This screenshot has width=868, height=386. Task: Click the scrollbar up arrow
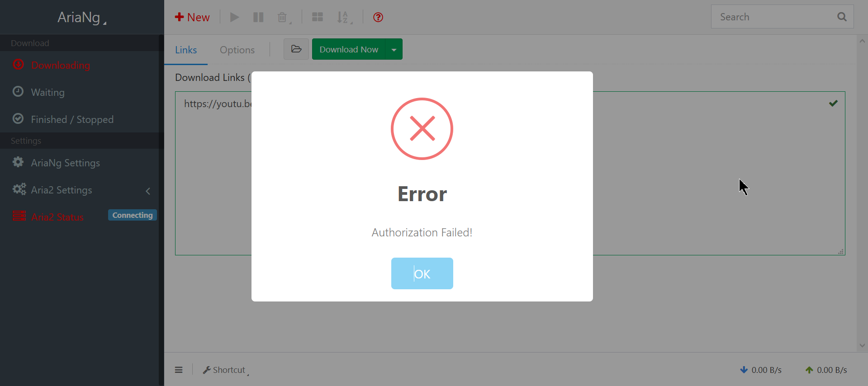(x=862, y=41)
